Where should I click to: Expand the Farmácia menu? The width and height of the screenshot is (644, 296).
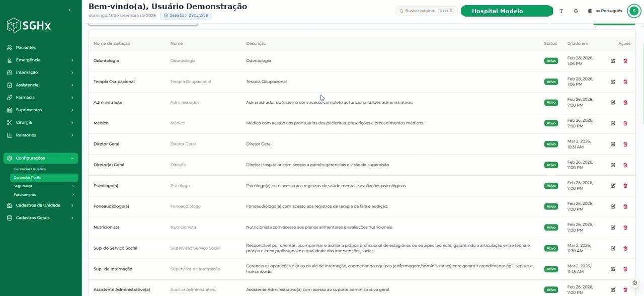(41, 97)
